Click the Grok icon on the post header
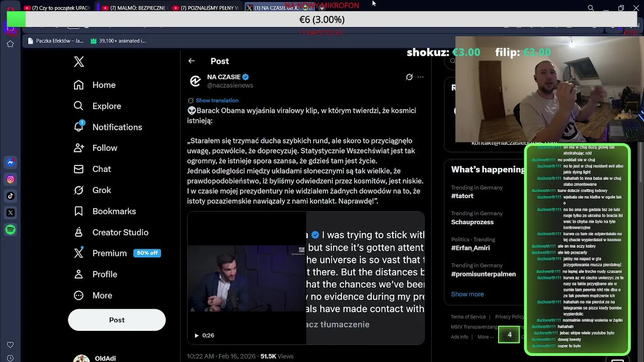This screenshot has height=362, width=644. click(409, 77)
